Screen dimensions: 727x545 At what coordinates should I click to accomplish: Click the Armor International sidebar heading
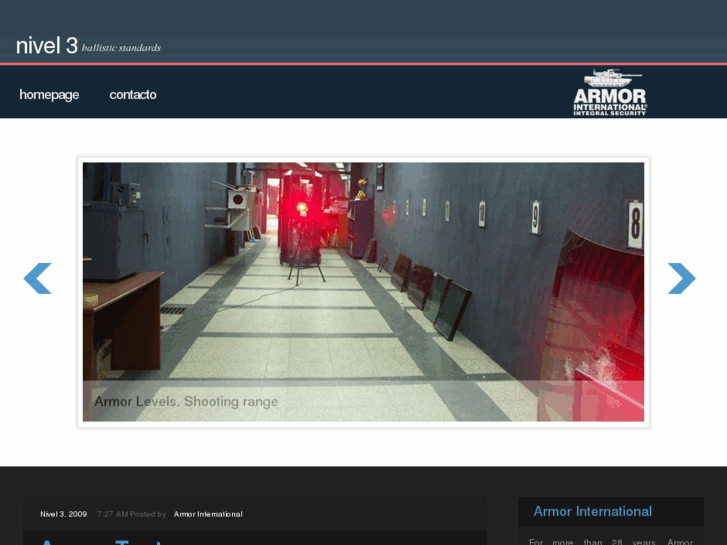593,511
